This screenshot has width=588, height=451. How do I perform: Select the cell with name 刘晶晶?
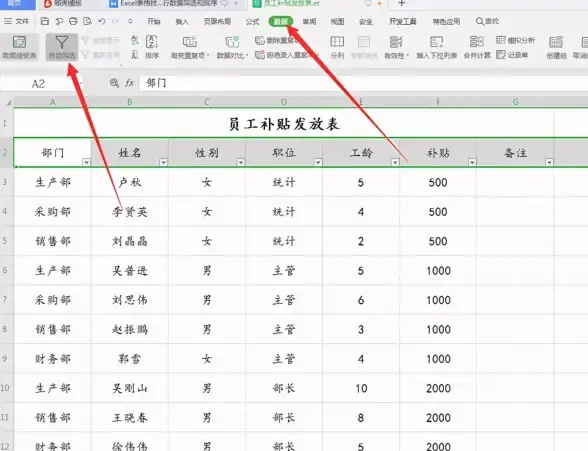click(x=130, y=241)
